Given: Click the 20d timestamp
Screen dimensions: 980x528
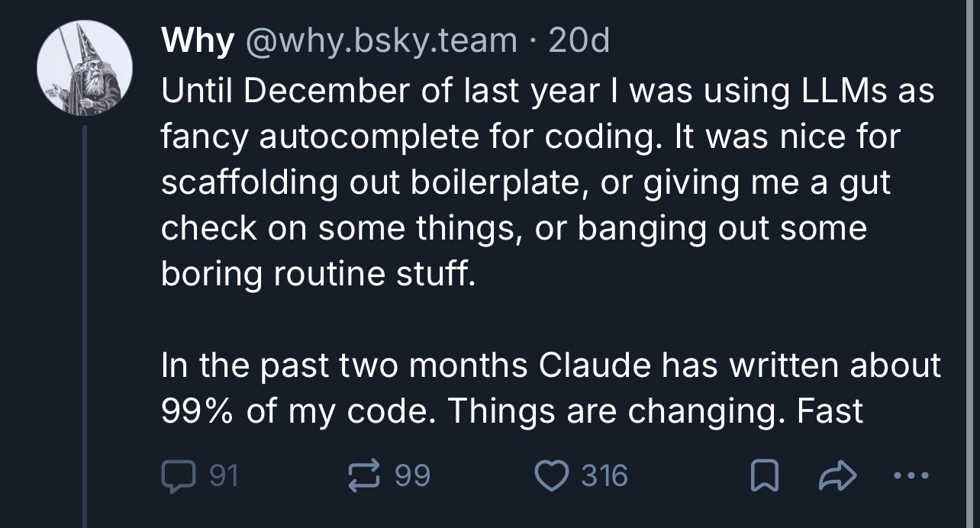Looking at the screenshot, I should 579,40.
